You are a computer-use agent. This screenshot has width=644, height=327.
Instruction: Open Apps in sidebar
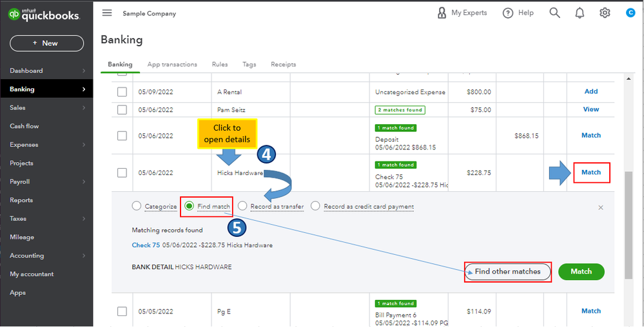(x=17, y=292)
